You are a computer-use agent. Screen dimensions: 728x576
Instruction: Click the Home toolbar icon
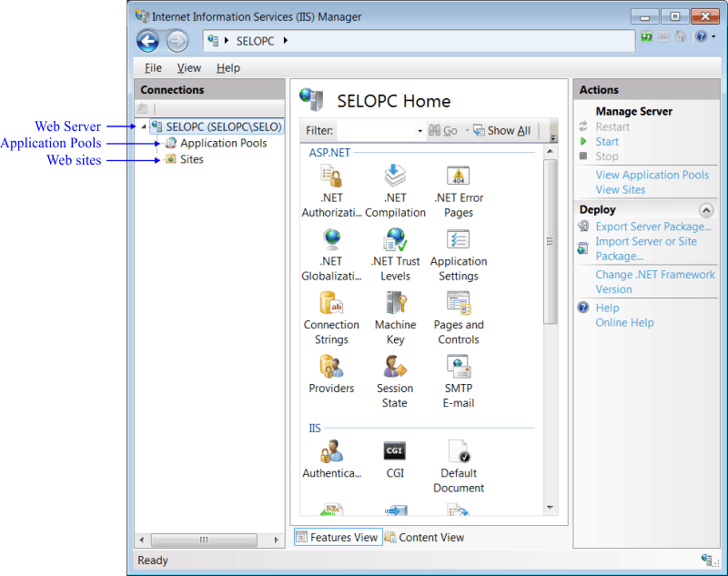[x=680, y=36]
